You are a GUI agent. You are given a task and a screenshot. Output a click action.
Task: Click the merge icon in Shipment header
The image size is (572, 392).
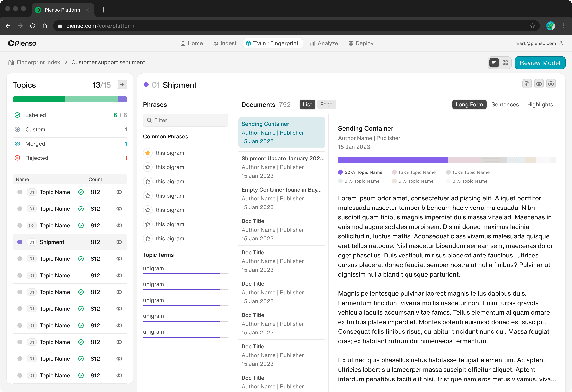pos(539,84)
